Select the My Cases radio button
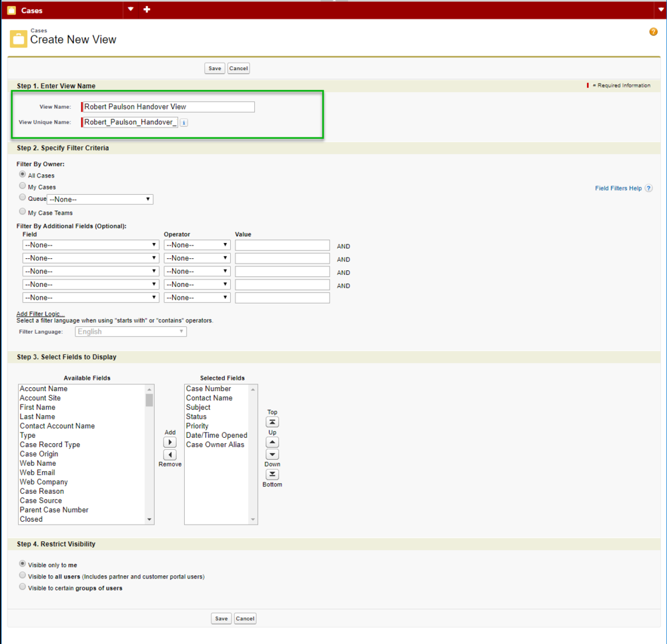Screen dimensions: 667x644 23,186
